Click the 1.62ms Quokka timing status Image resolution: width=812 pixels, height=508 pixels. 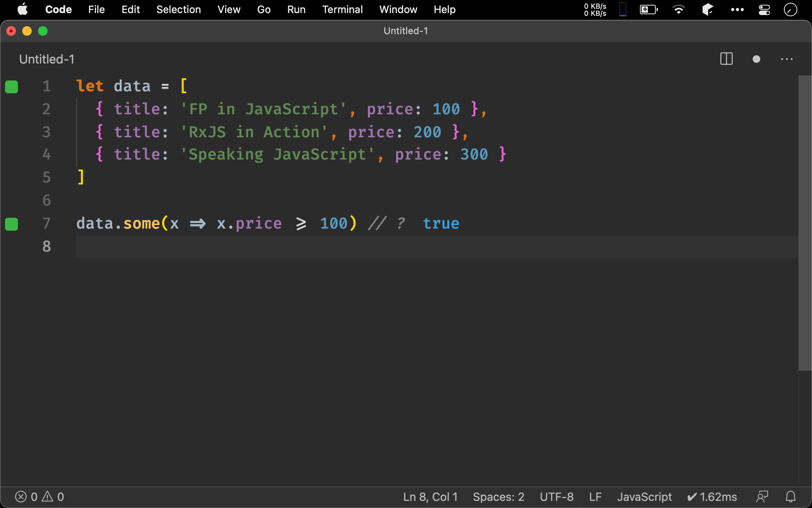click(712, 496)
